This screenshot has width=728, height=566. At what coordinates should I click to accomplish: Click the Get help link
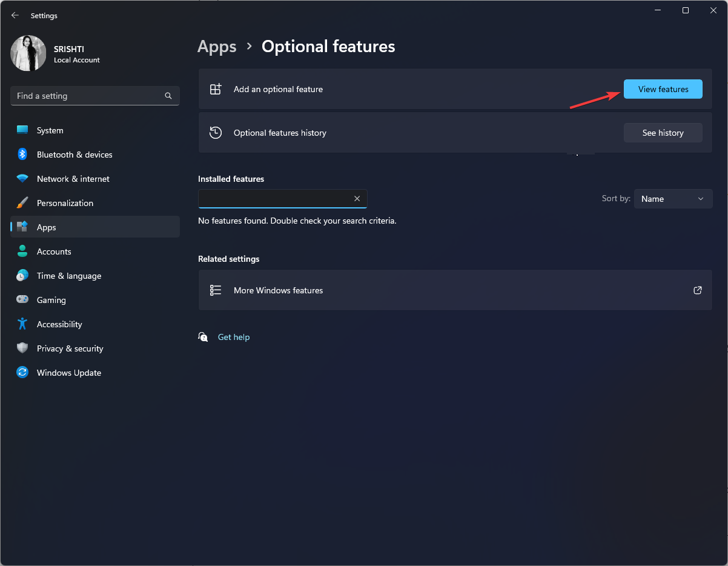(234, 337)
